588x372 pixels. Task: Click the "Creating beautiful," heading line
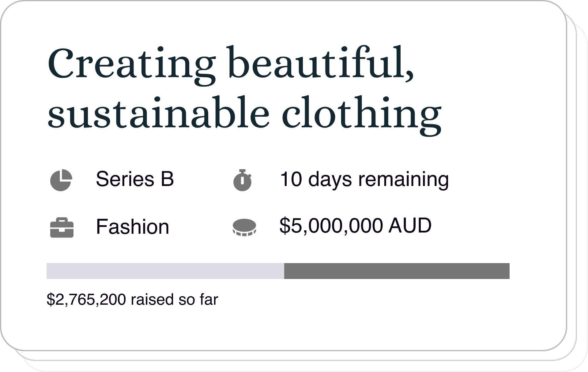230,64
